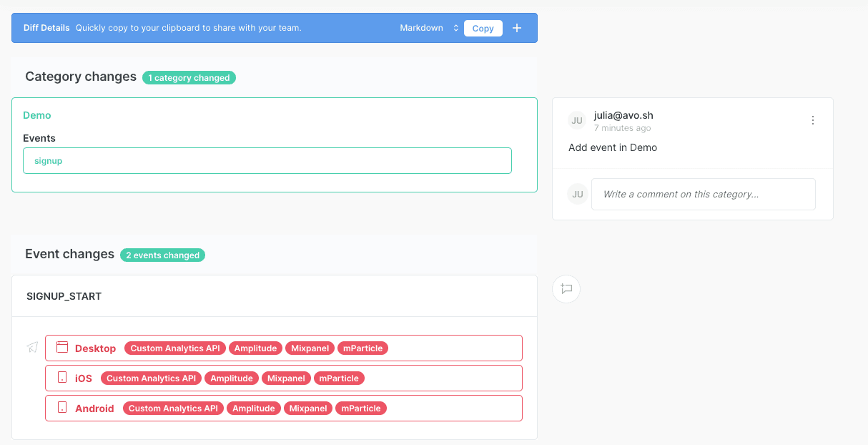Click the iOS phone icon
The image size is (868, 445).
click(62, 378)
